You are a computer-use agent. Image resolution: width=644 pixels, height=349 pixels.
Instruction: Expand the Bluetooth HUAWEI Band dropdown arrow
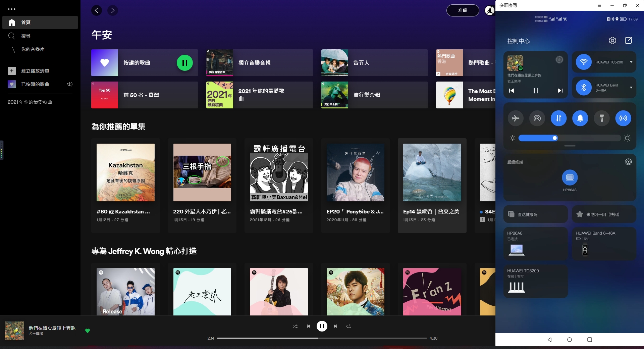click(x=631, y=88)
